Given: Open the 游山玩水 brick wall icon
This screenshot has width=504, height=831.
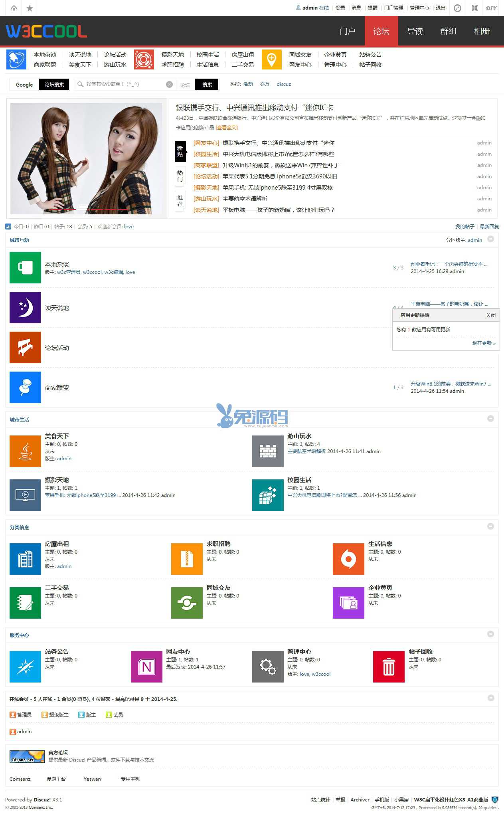Looking at the screenshot, I should point(268,451).
